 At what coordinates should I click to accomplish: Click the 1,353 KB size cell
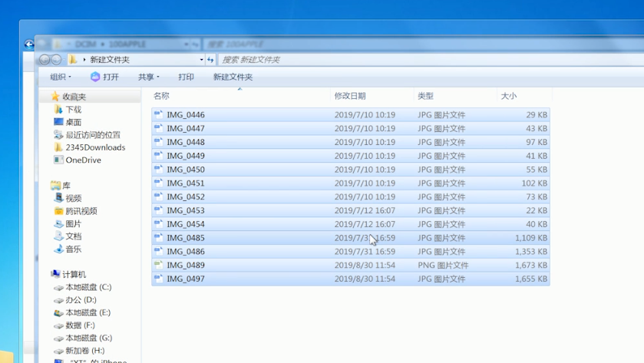click(531, 251)
